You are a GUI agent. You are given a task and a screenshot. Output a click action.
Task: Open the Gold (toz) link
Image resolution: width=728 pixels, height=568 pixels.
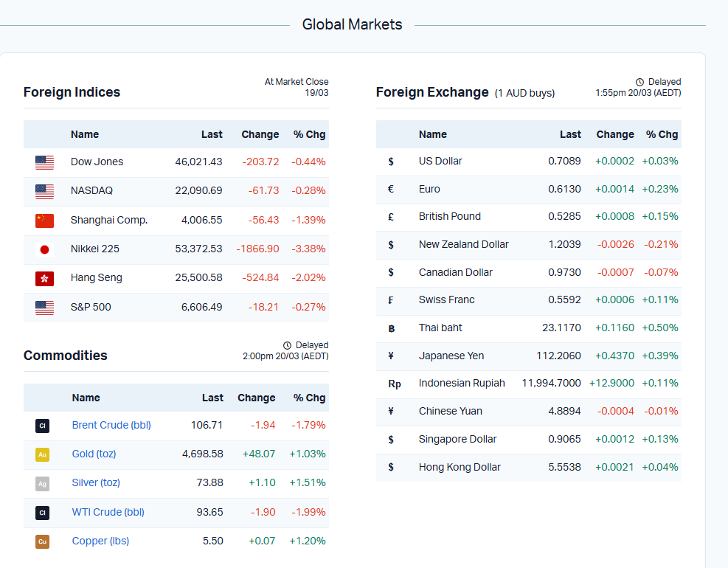(x=94, y=454)
